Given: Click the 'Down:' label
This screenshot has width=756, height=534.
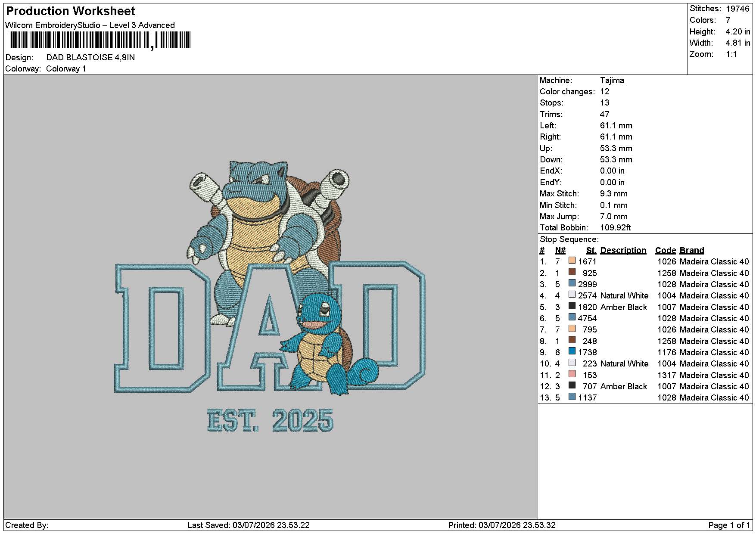Looking at the screenshot, I should [551, 160].
